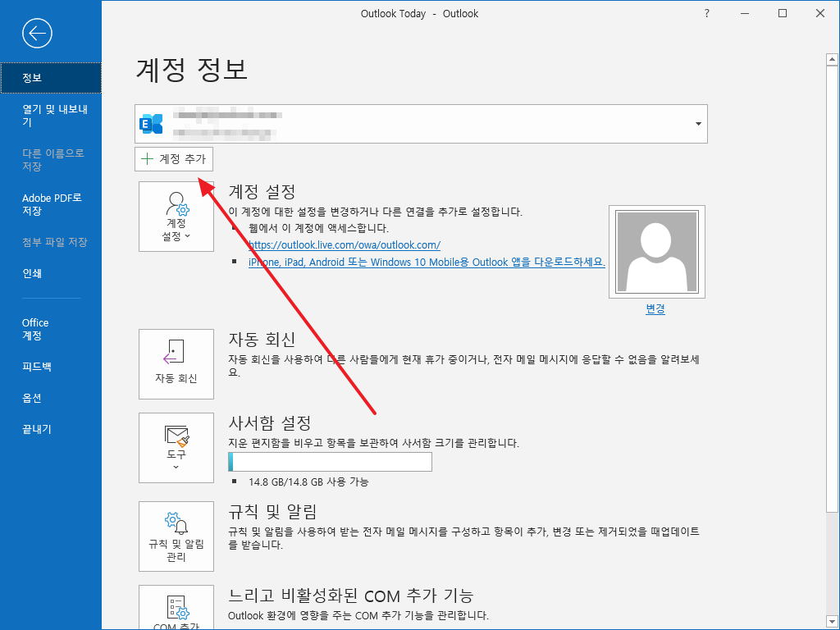Screen dimensions: 840x630
Task: Open the 자동 회신 button
Action: (176, 364)
